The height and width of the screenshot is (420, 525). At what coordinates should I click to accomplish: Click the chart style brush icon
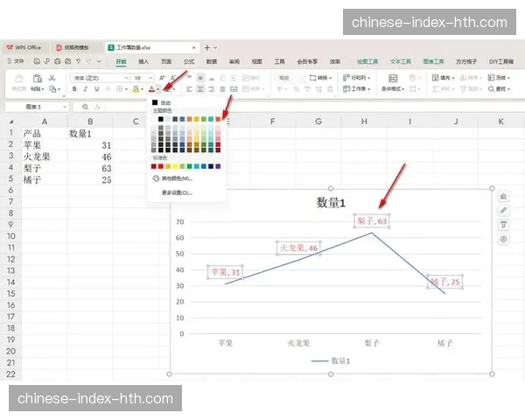click(x=503, y=210)
